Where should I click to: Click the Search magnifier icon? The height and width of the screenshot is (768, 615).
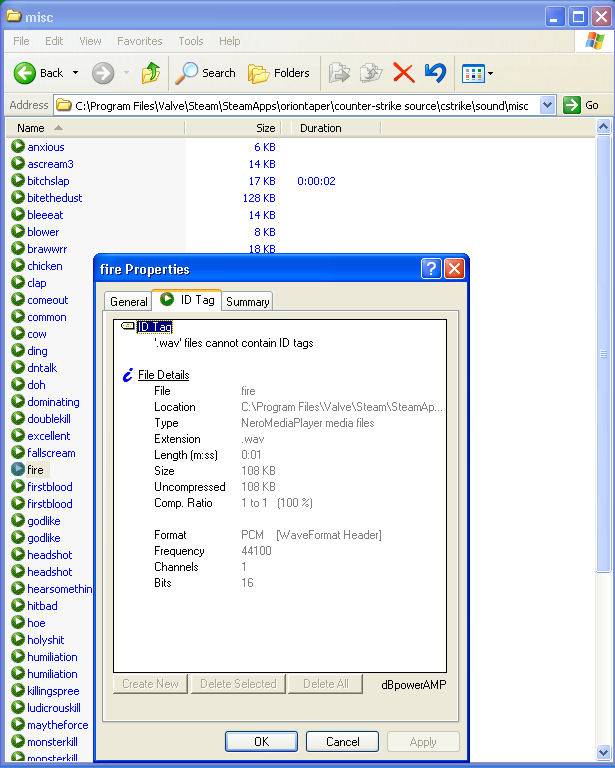[x=187, y=73]
